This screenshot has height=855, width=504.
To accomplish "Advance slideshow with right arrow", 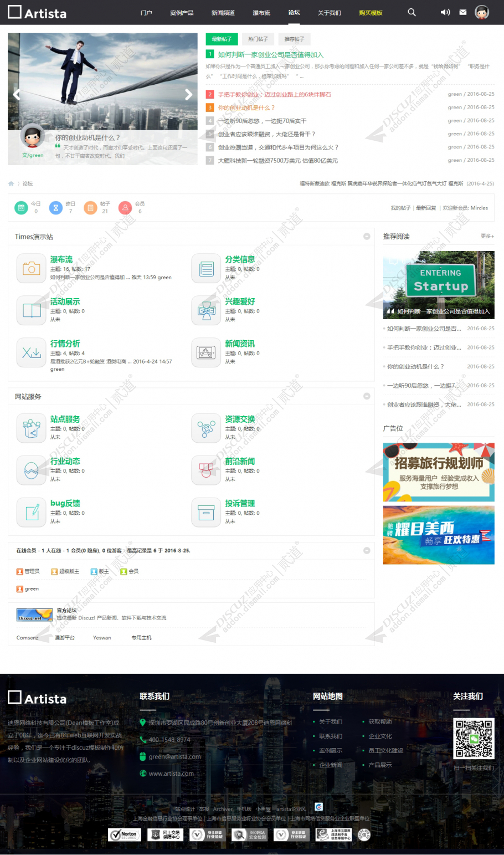I will click(x=189, y=94).
